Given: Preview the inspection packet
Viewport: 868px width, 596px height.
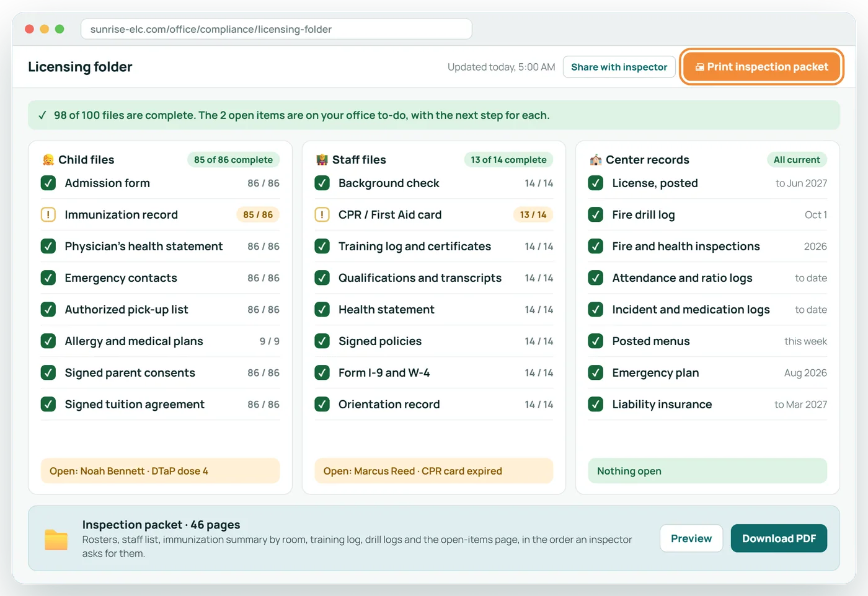Looking at the screenshot, I should coord(691,538).
